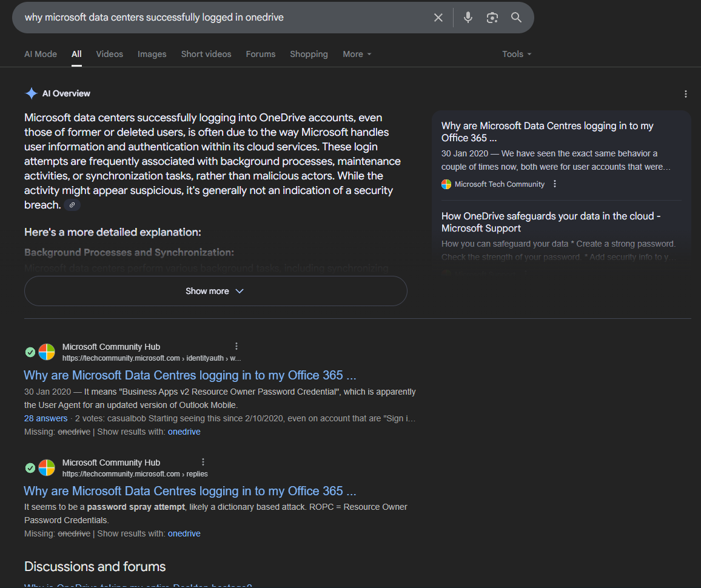Open second 'Why are Microsoft Data Centres' result under replies URL
Screen dimensions: 701x588
(190, 491)
